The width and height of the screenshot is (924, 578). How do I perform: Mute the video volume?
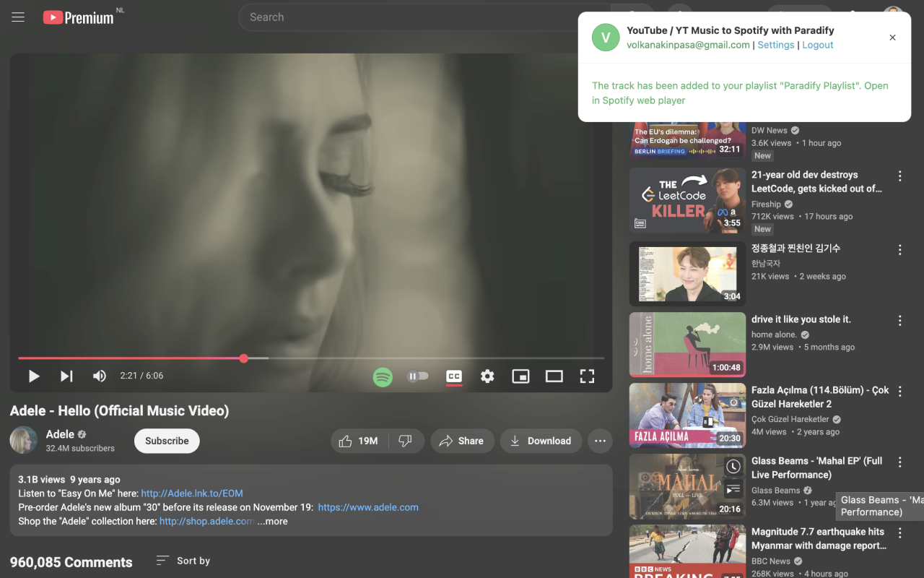[x=100, y=376]
